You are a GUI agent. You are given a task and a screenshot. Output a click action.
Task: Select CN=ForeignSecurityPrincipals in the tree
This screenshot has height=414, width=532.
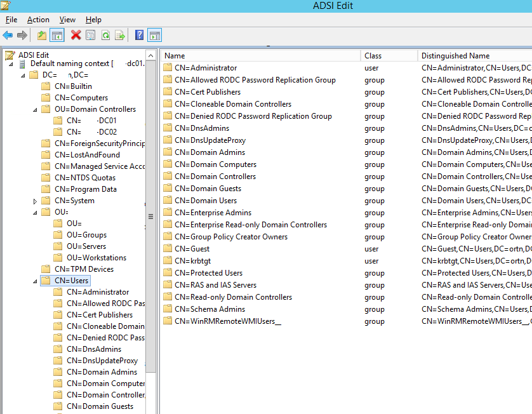click(100, 144)
